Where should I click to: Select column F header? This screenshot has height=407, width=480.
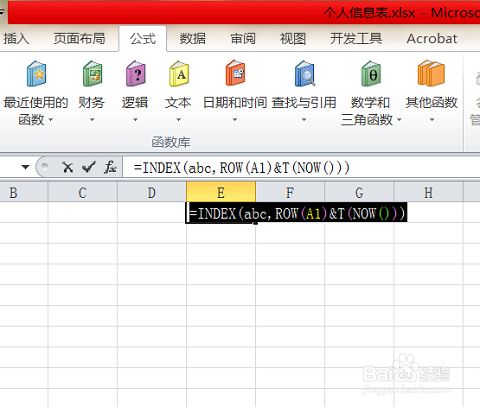pos(290,192)
